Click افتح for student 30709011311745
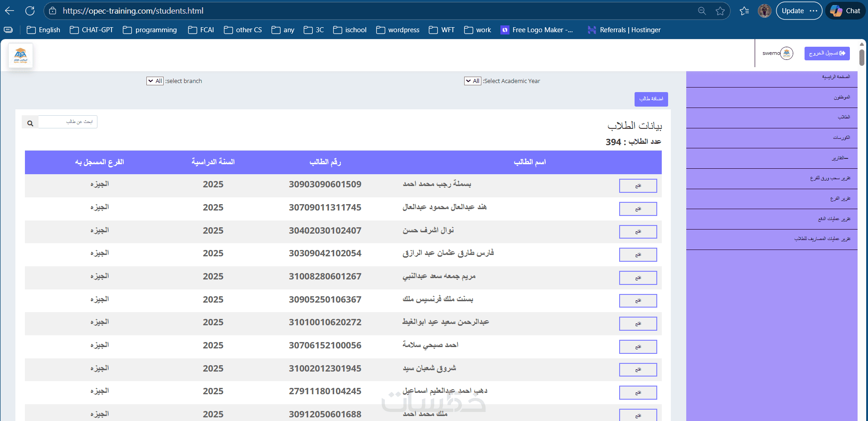This screenshot has width=868, height=421. click(638, 209)
